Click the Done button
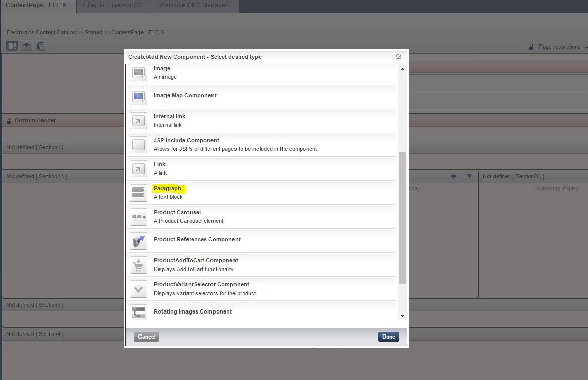Image resolution: width=588 pixels, height=380 pixels. pos(388,337)
